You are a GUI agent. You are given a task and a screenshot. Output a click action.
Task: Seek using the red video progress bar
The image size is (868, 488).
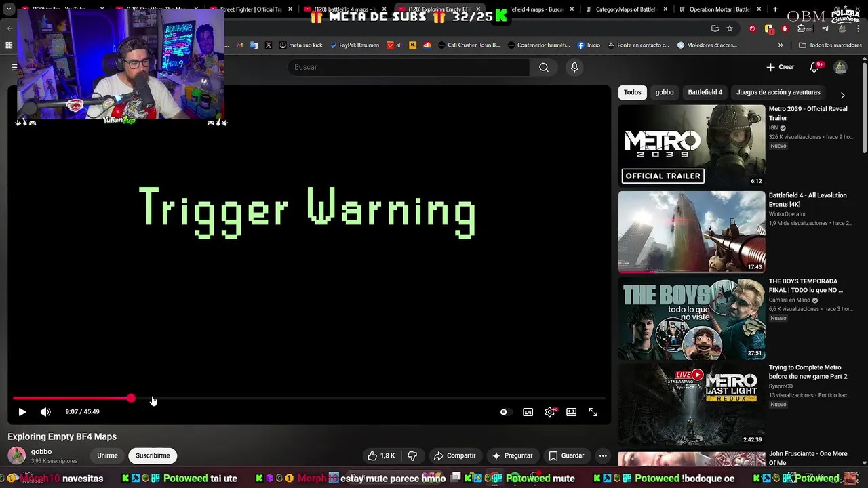(x=309, y=399)
